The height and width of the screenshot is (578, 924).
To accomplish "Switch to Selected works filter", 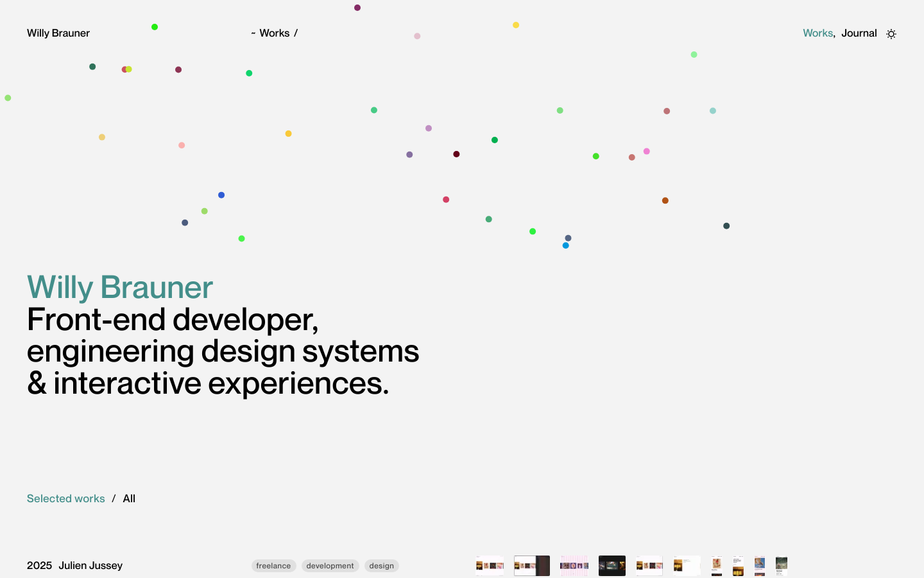I will point(65,498).
